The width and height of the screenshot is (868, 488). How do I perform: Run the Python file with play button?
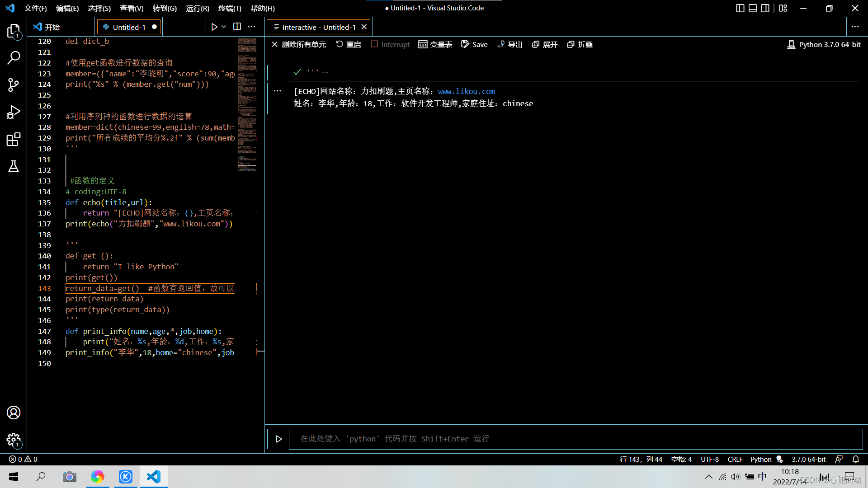click(214, 27)
